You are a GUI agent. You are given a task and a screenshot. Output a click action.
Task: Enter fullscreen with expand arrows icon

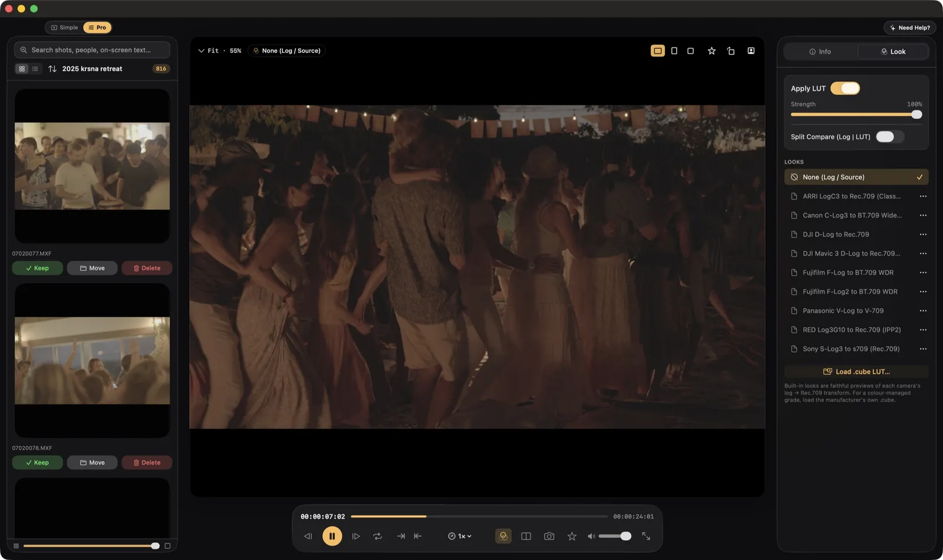[x=646, y=536]
